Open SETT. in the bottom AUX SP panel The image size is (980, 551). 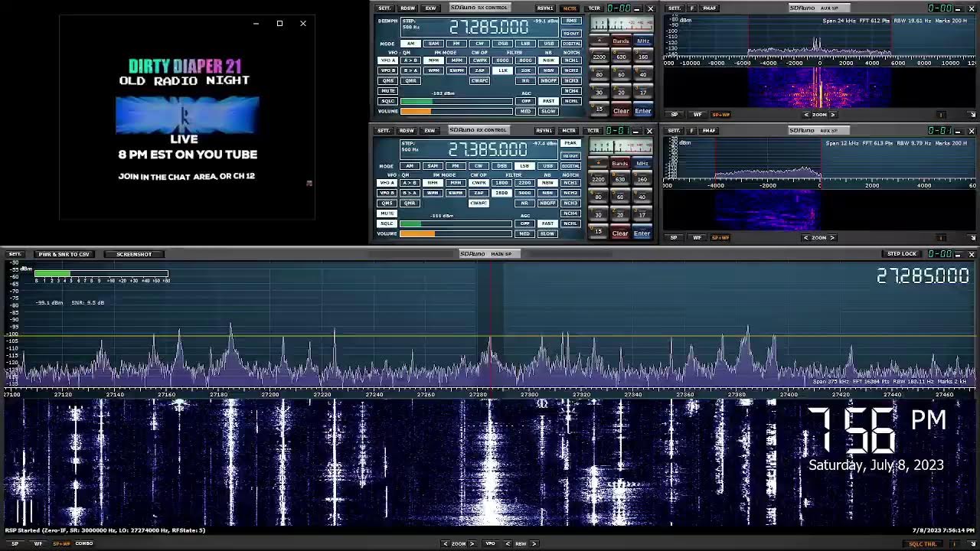(674, 131)
